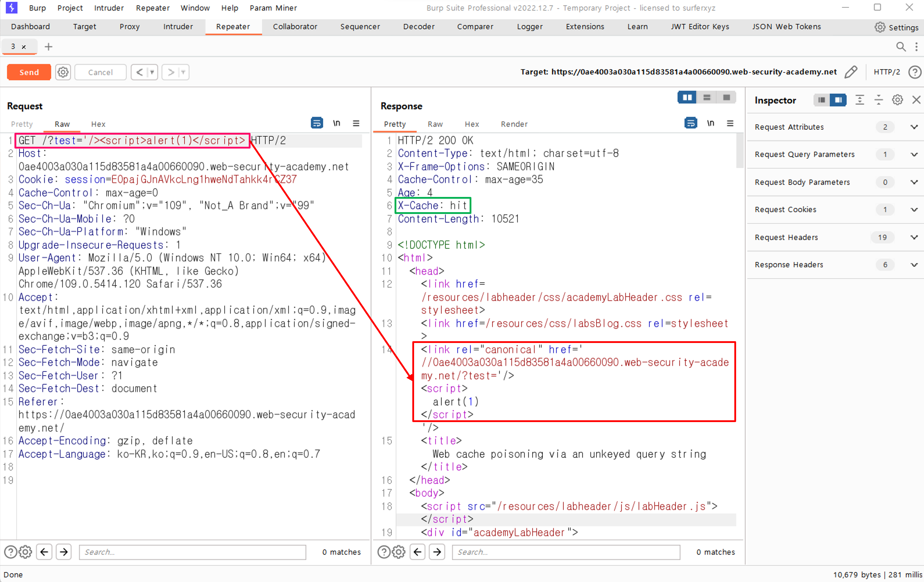Click the HTTP/2 protocol label

(886, 72)
